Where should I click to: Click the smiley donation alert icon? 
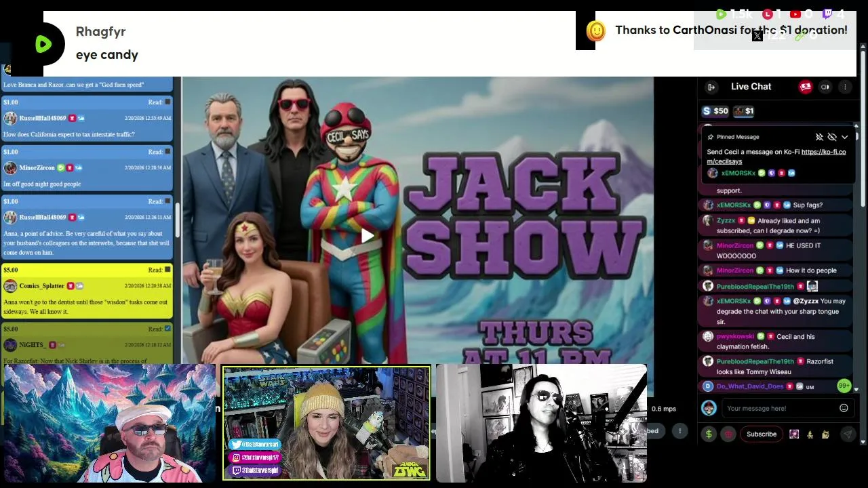pos(595,31)
